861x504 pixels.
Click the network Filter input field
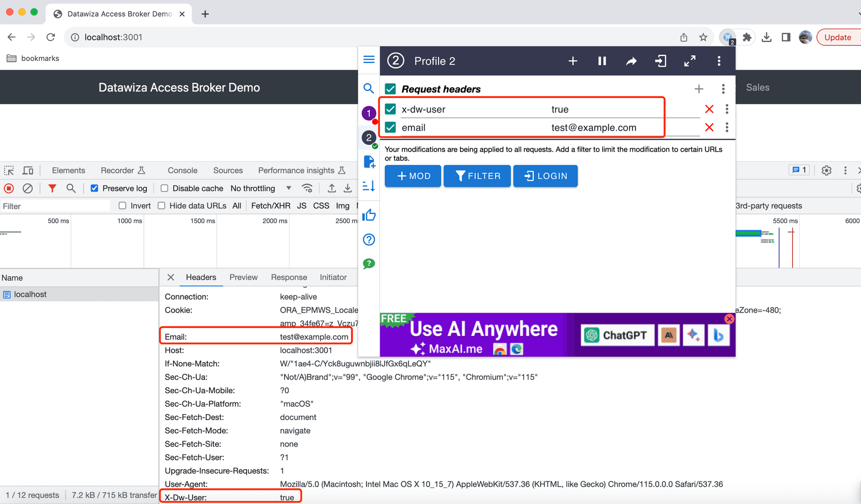click(x=55, y=206)
